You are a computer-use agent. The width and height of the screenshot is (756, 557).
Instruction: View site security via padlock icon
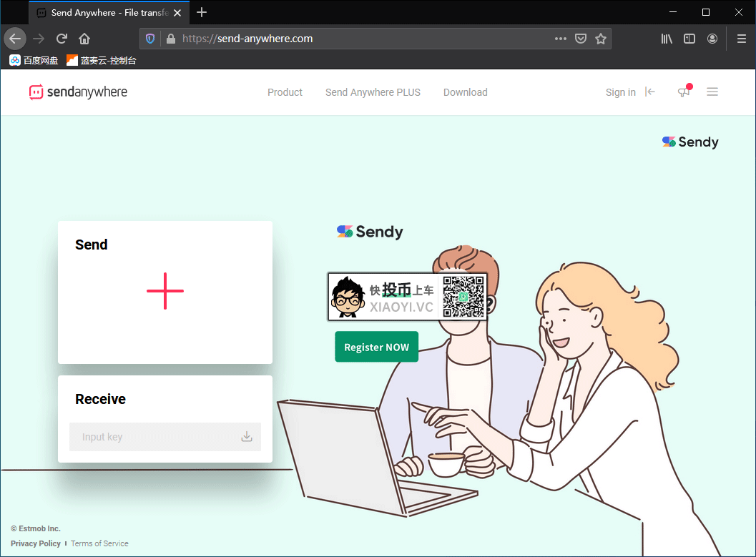(x=171, y=39)
